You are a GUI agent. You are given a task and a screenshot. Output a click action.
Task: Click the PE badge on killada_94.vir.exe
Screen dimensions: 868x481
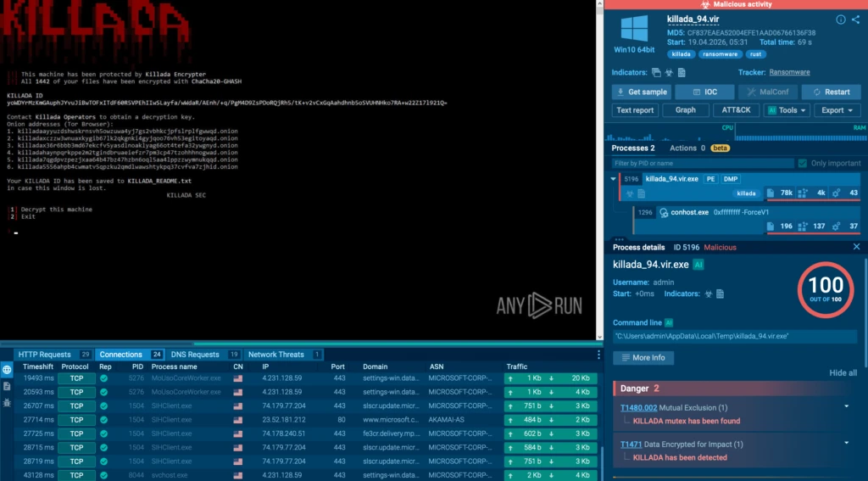click(x=710, y=179)
